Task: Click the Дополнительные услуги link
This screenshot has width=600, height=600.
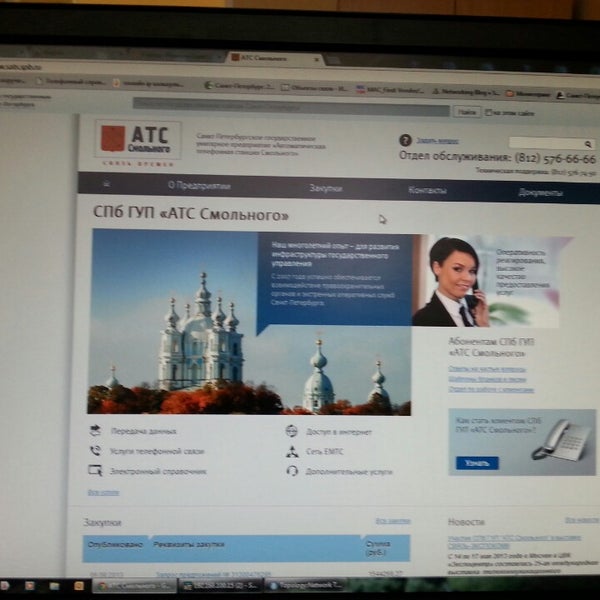Action: [349, 472]
